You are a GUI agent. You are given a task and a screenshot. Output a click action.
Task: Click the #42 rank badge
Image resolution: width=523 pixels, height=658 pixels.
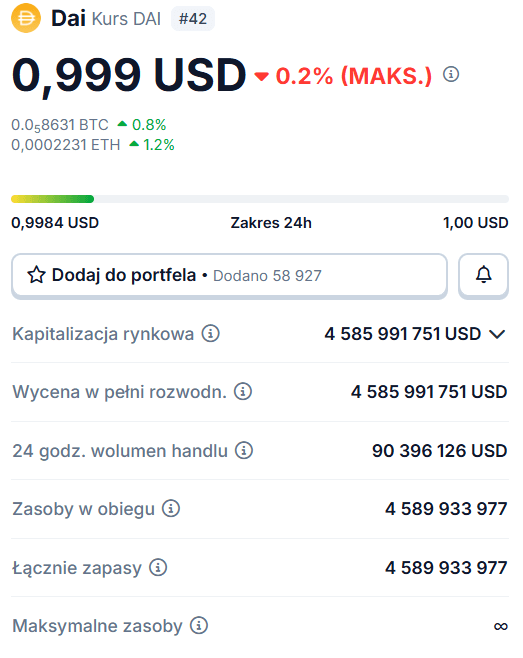click(193, 19)
